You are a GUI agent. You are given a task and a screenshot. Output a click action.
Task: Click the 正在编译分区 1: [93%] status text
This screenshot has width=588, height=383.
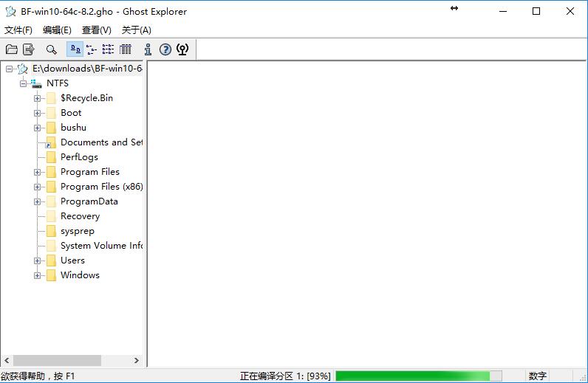tap(285, 376)
